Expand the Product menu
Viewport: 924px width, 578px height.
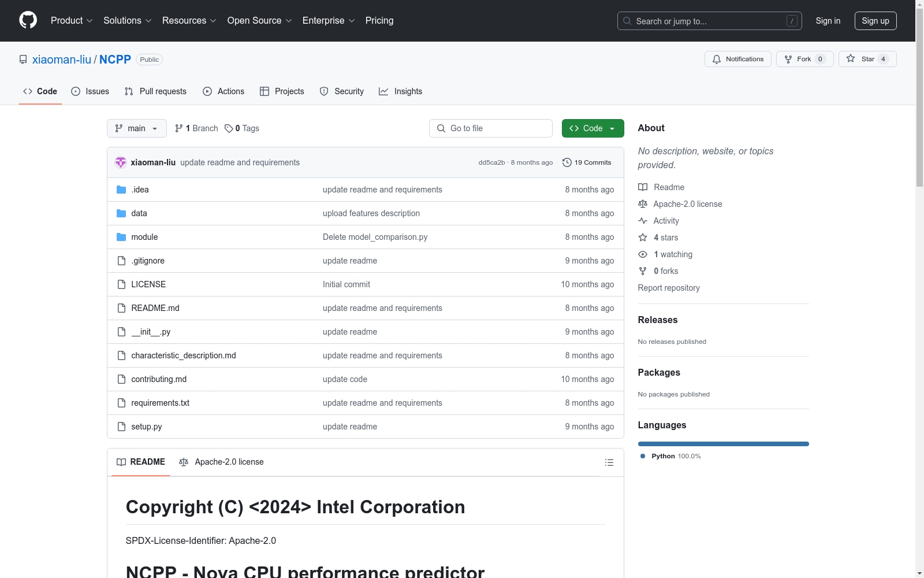point(72,21)
